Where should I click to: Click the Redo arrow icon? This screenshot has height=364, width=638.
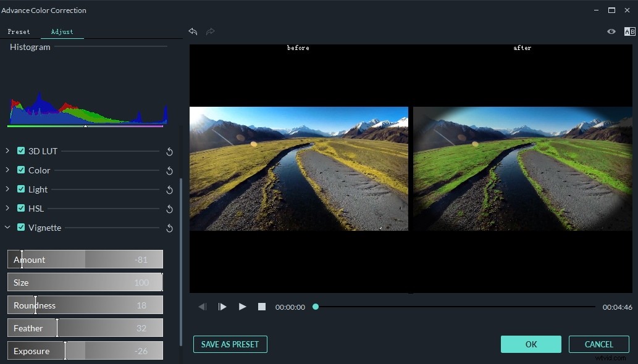pyautogui.click(x=210, y=31)
